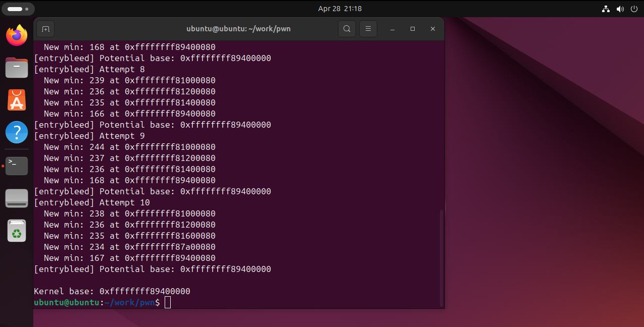644x327 pixels.
Task: Click the terminal scrollbar
Action: click(x=441, y=257)
